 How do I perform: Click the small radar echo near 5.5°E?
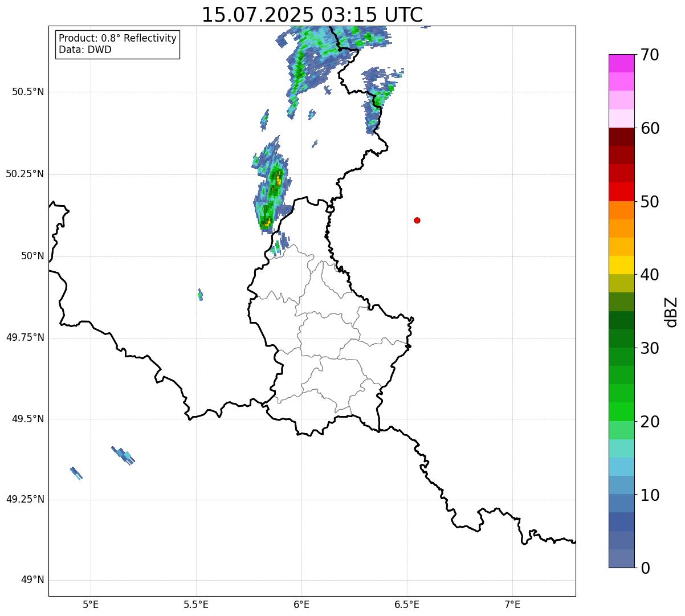click(200, 295)
